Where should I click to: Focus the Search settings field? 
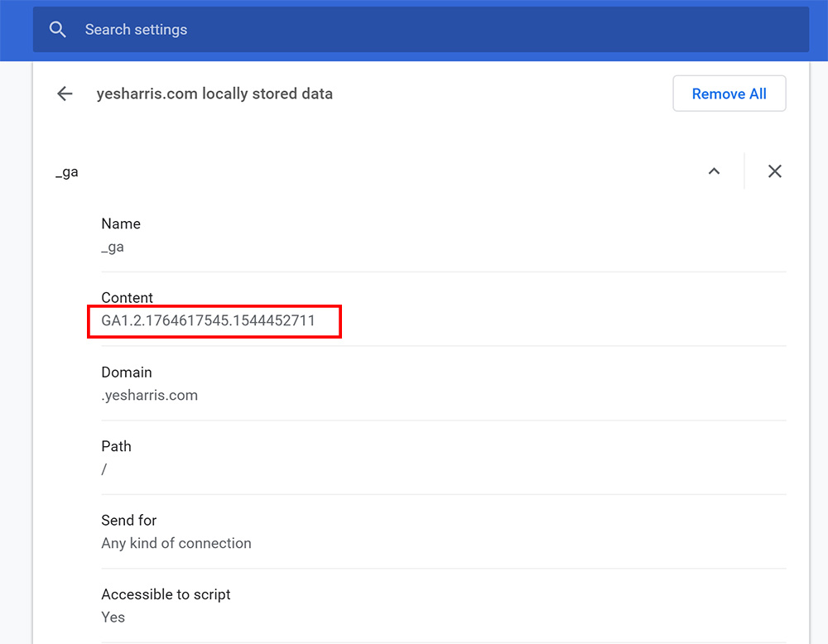click(x=421, y=30)
